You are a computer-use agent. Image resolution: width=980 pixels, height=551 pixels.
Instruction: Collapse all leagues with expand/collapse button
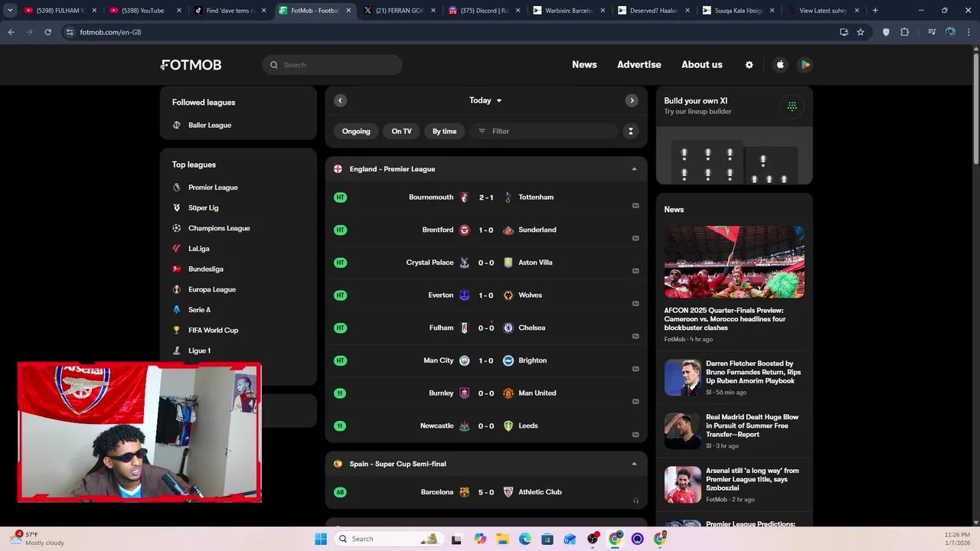click(x=631, y=132)
